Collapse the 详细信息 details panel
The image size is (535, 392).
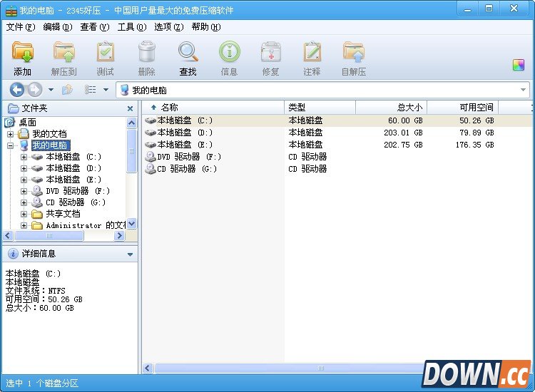130,254
